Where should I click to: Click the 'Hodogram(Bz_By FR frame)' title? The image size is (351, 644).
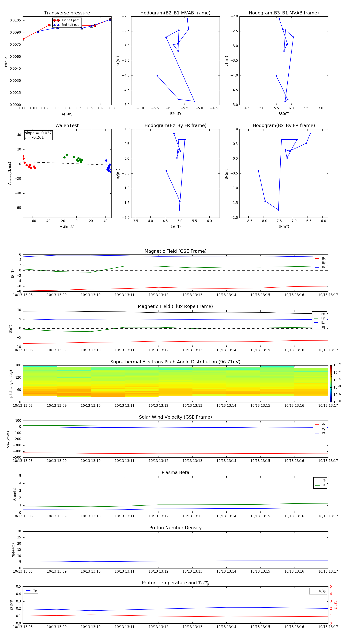(175, 125)
